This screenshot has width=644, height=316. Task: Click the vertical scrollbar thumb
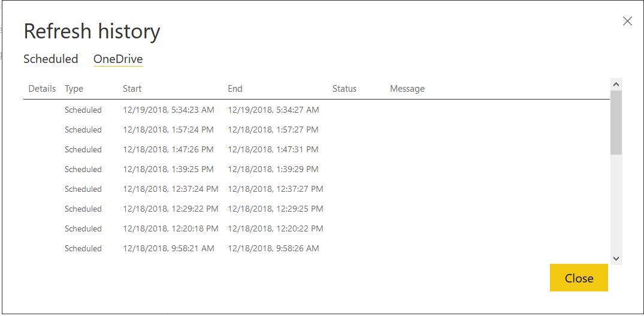pyautogui.click(x=616, y=123)
